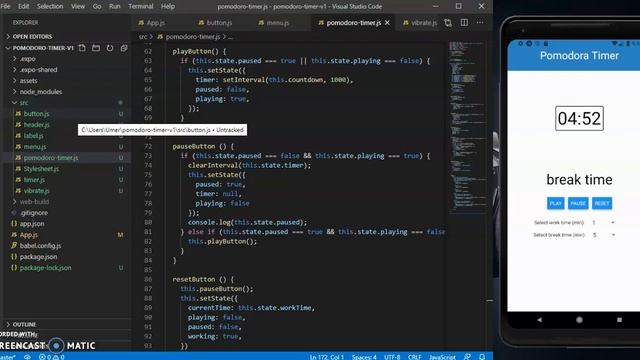Click Ln 172, Col 1 in status bar
This screenshot has width=640, height=360.
click(326, 357)
